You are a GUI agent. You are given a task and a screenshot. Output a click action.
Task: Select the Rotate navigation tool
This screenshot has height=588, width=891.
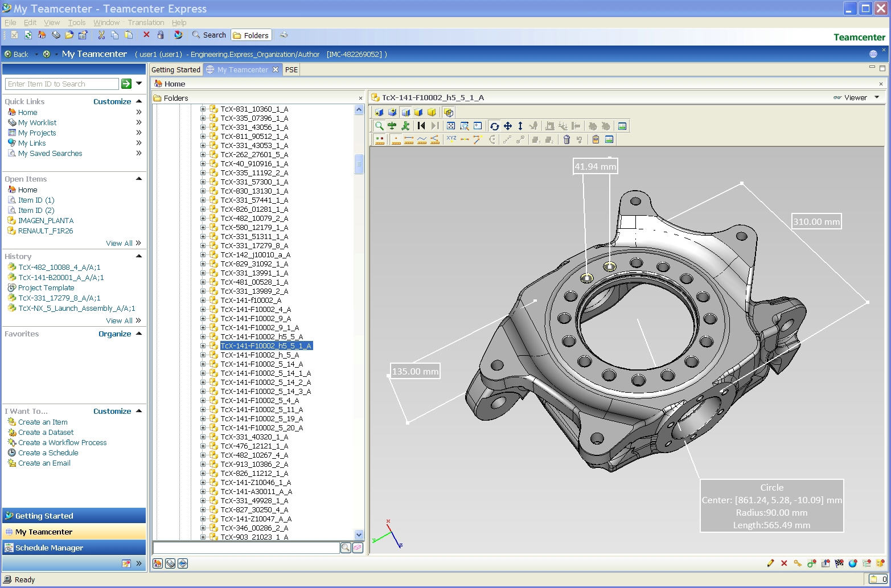click(494, 126)
